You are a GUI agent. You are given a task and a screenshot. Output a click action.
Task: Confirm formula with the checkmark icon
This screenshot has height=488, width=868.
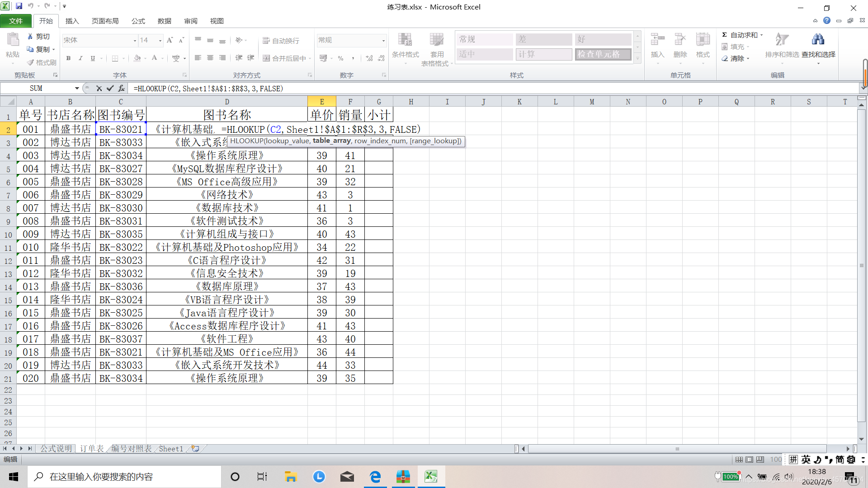(x=110, y=89)
